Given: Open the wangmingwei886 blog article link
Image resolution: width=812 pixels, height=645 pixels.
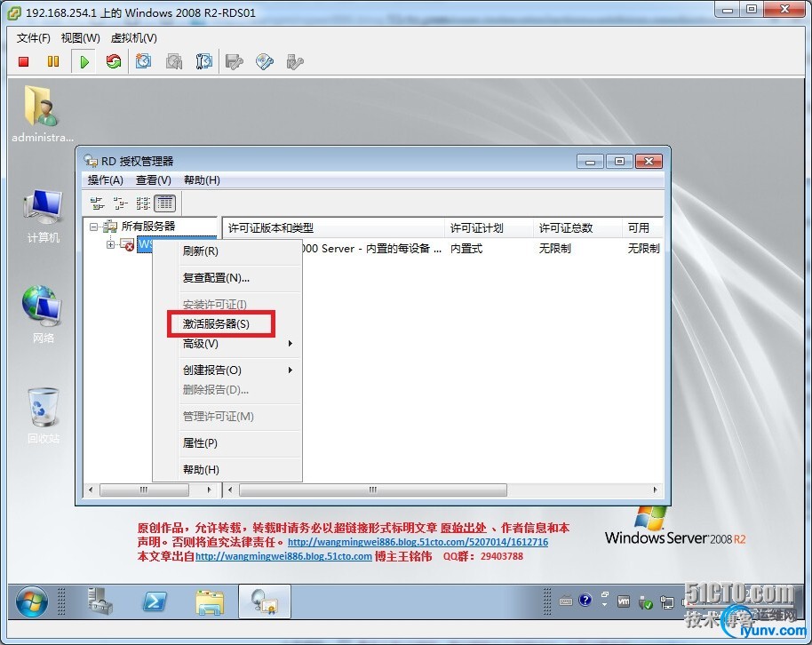Looking at the screenshot, I should click(x=418, y=542).
